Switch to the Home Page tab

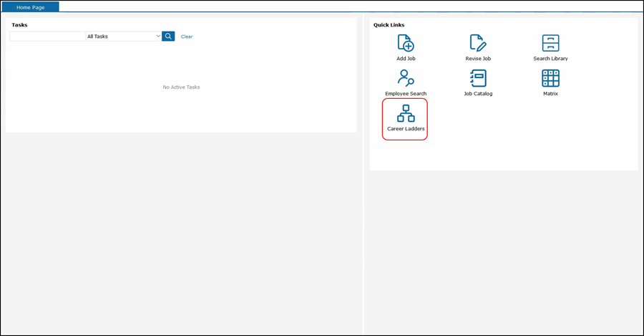pyautogui.click(x=31, y=7)
